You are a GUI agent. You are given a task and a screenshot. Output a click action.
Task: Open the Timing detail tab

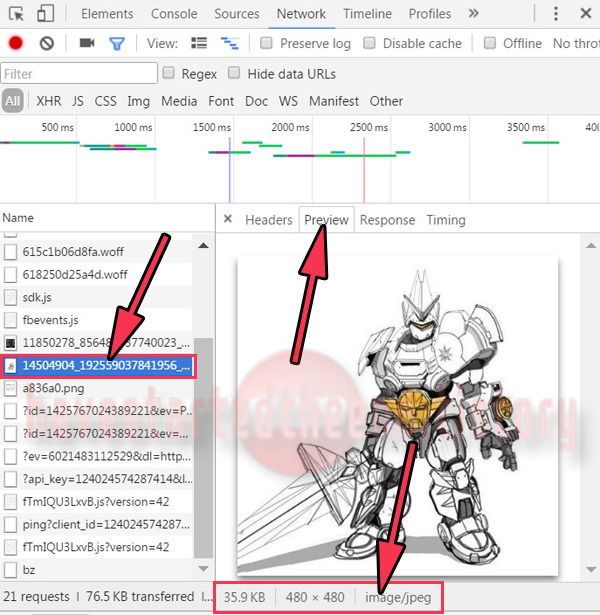(446, 220)
